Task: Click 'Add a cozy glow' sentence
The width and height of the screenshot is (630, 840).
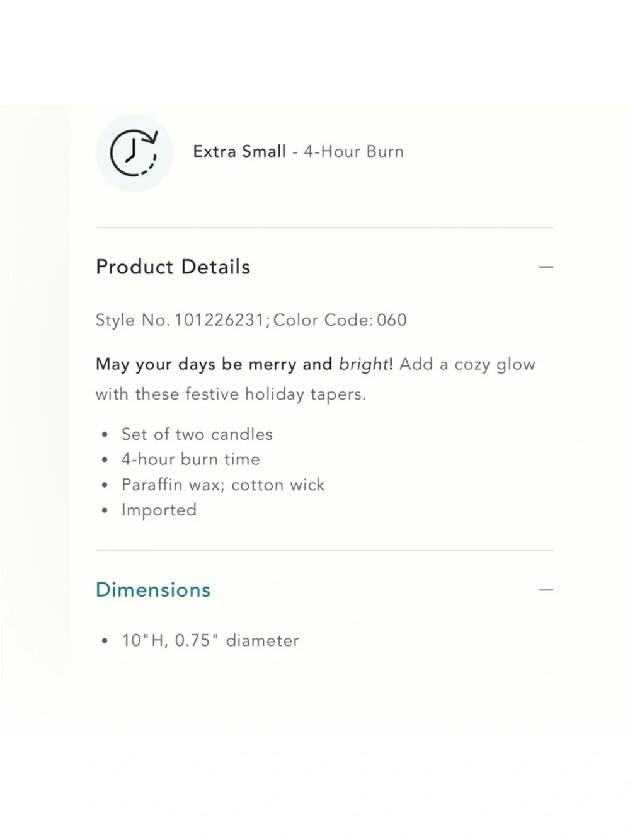Action: point(467,364)
